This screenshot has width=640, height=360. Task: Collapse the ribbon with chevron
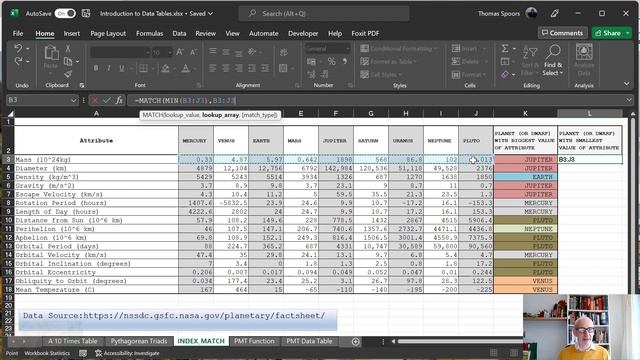(627, 84)
